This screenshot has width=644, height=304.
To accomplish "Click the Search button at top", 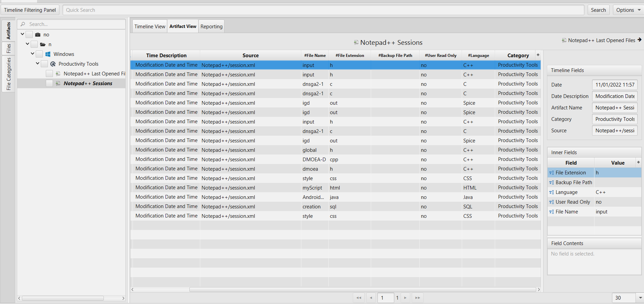I will click(x=598, y=10).
